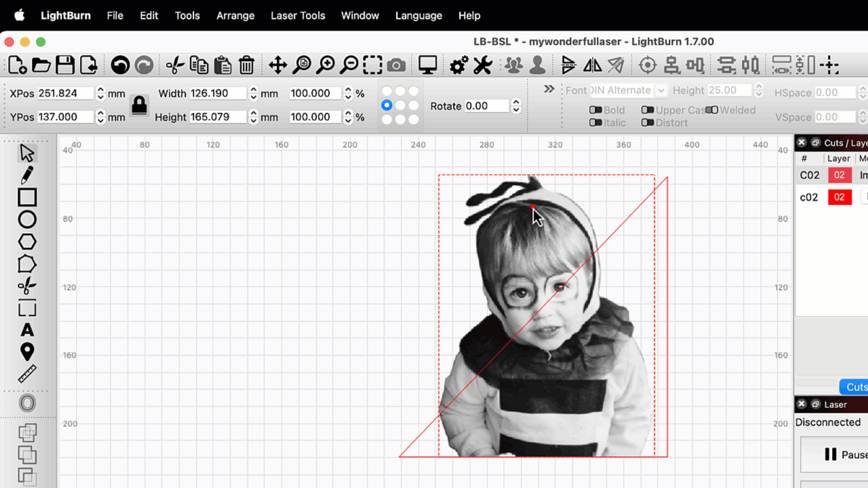Click the Undo arrow in toolbar
This screenshot has width=868, height=488.
point(120,66)
